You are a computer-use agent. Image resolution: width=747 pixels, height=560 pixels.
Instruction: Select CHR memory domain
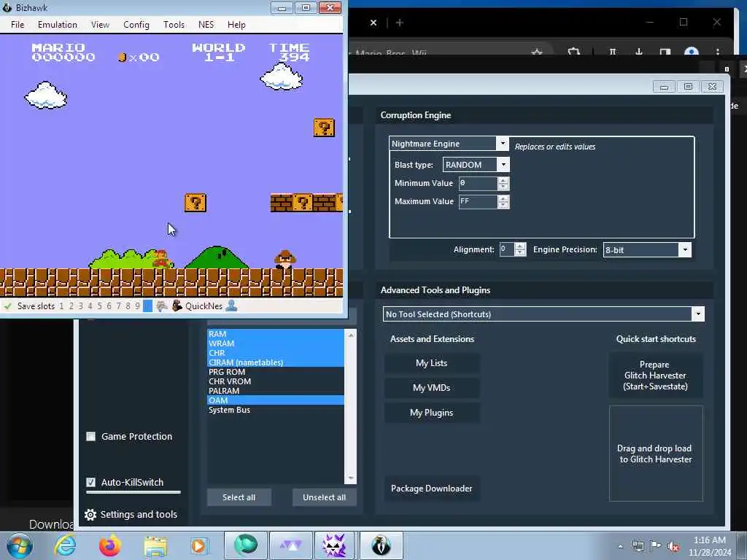click(275, 353)
